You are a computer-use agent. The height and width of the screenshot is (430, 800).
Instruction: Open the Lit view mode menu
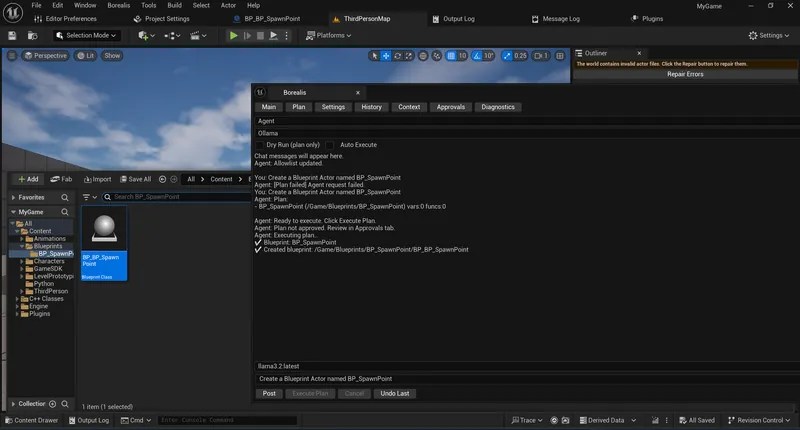coord(86,56)
